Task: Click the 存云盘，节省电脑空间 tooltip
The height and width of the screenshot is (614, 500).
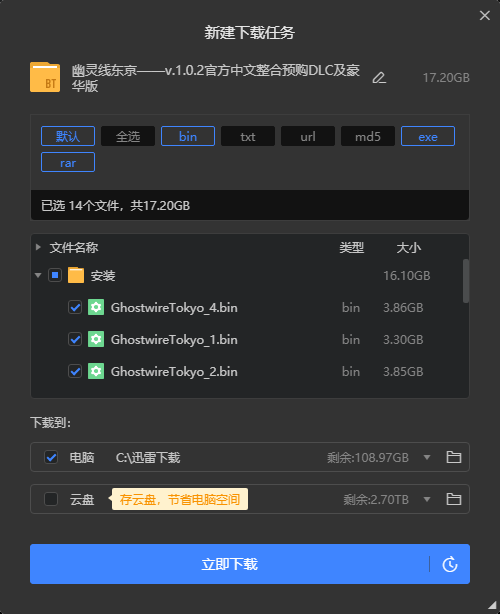Action: coord(180,499)
